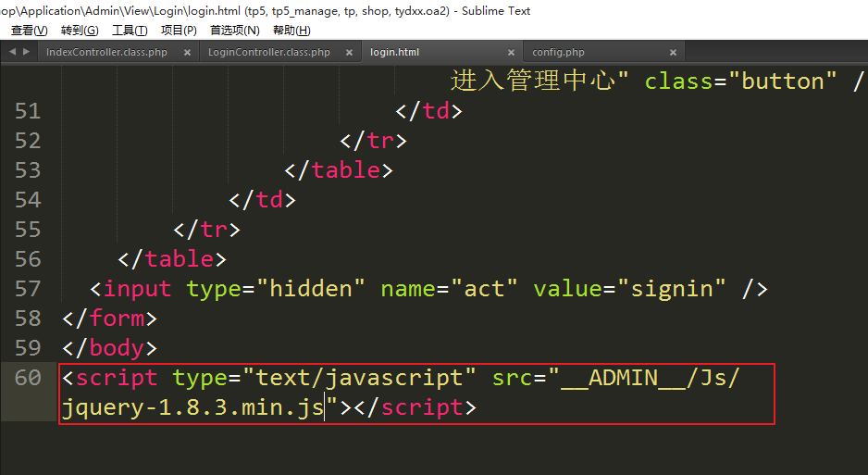Close the IndexController.class.php tab
The image size is (868, 475).
(187, 53)
